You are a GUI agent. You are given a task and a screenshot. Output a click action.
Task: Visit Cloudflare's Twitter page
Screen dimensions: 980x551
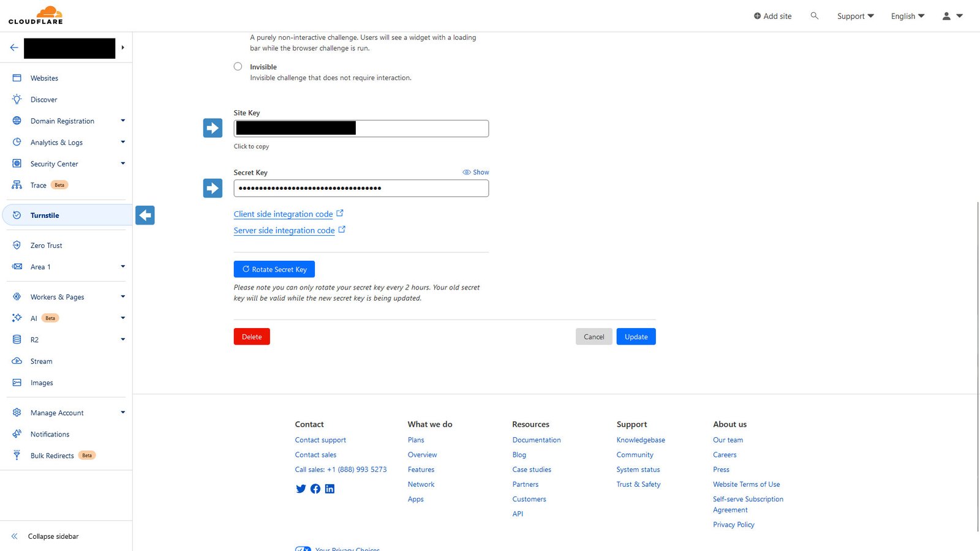coord(301,489)
